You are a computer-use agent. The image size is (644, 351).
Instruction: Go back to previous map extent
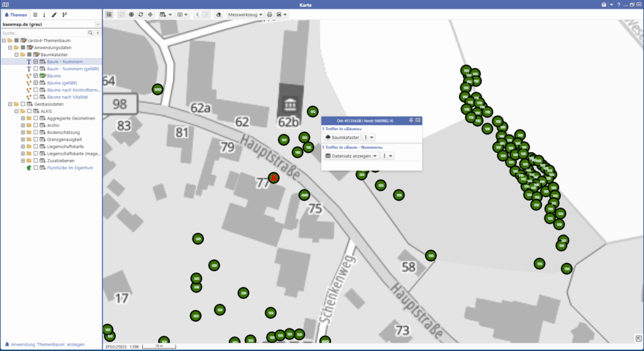point(197,14)
